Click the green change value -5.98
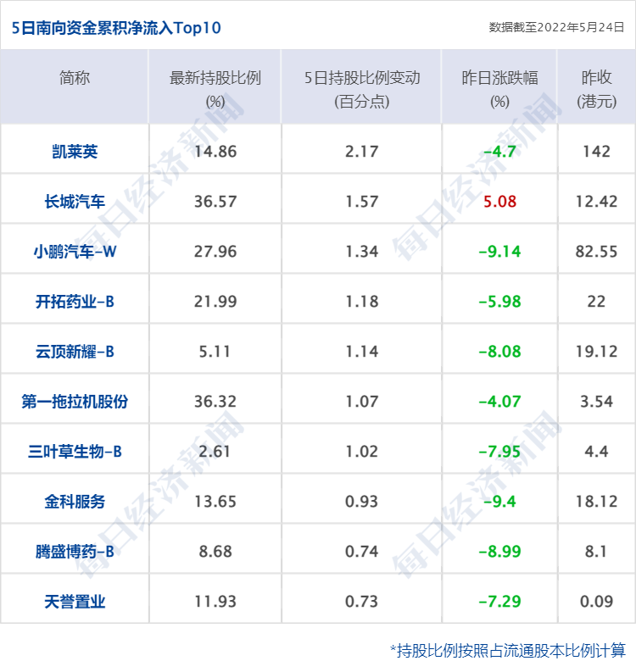636x672 pixels. pyautogui.click(x=499, y=302)
